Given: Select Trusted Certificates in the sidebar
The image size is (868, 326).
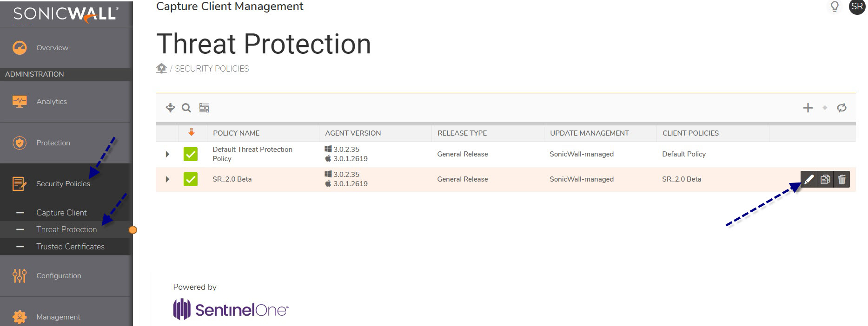Looking at the screenshot, I should click(x=70, y=247).
